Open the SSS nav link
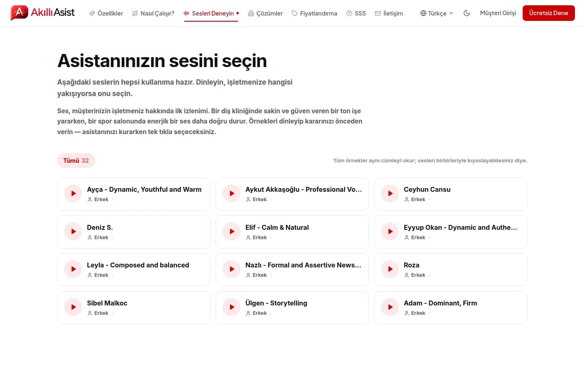This screenshot has width=588, height=368. (356, 13)
